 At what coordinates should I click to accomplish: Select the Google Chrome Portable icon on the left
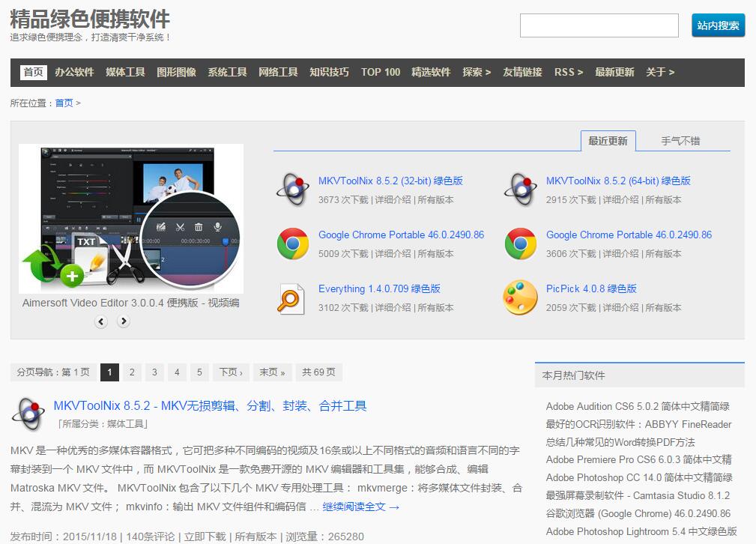point(293,243)
